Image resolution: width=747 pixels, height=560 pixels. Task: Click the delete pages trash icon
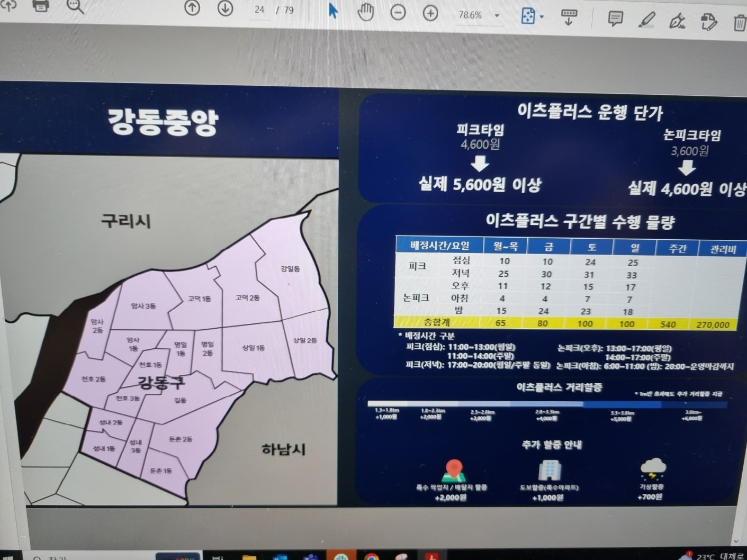point(740,17)
